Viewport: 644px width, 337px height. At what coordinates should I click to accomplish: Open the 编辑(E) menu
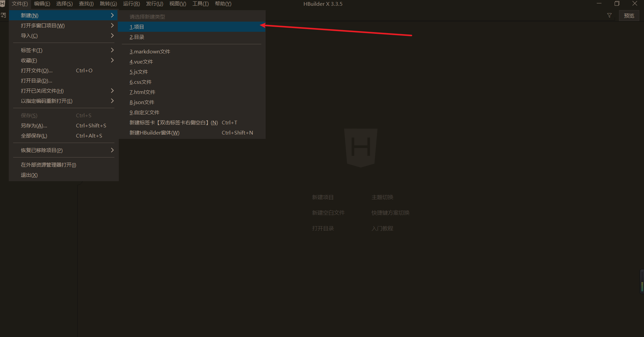click(42, 4)
